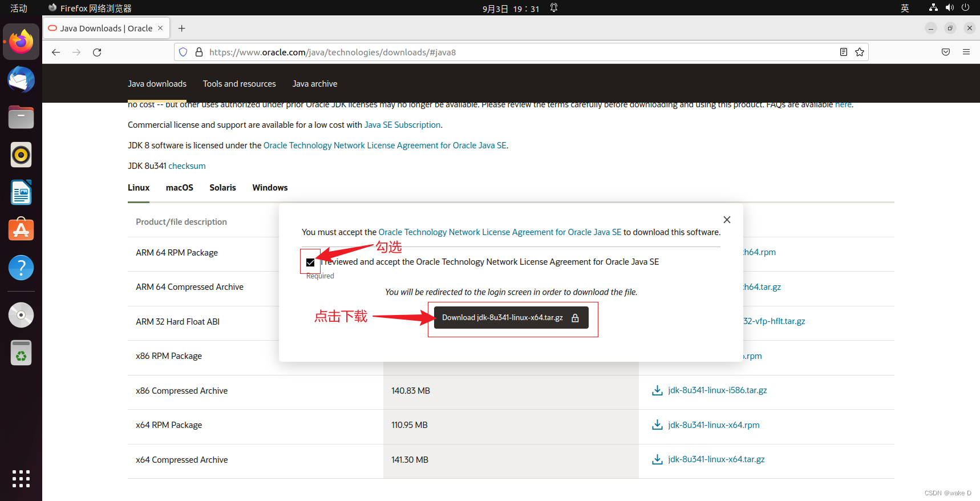The image size is (980, 501).
Task: Open Firefox from the dock
Action: pos(21,42)
